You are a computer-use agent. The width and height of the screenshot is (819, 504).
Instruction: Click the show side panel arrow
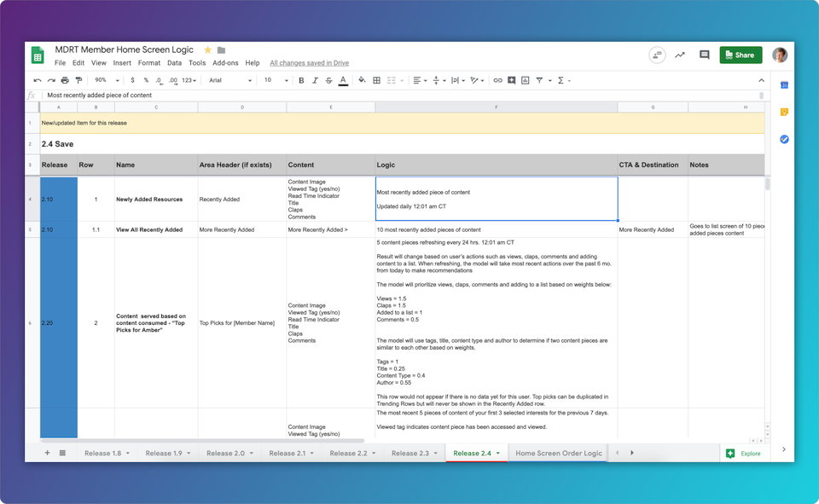coord(783,449)
